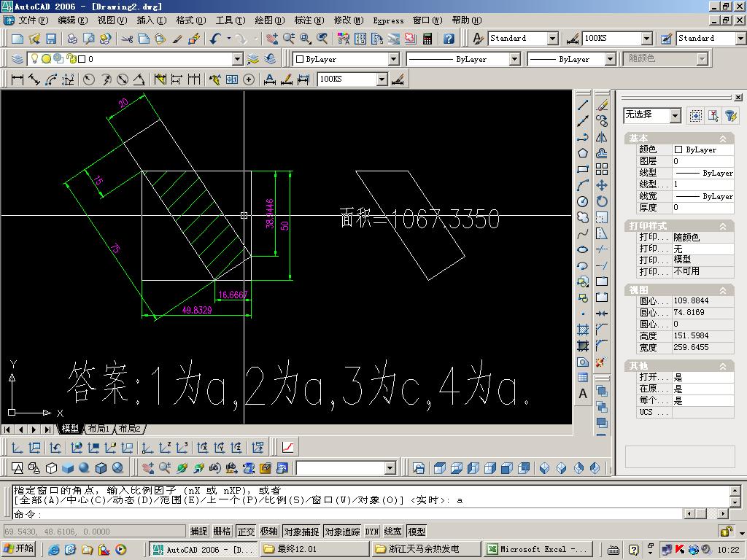Click the Center Mark dimension icon

click(x=248, y=79)
